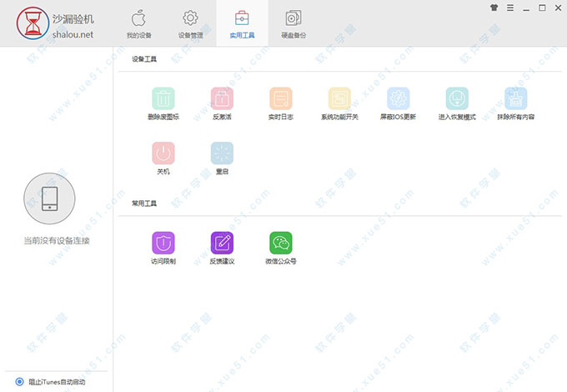The image size is (567, 392).
Task: Open the 微信公众号 WeChat official account
Action: (x=281, y=243)
